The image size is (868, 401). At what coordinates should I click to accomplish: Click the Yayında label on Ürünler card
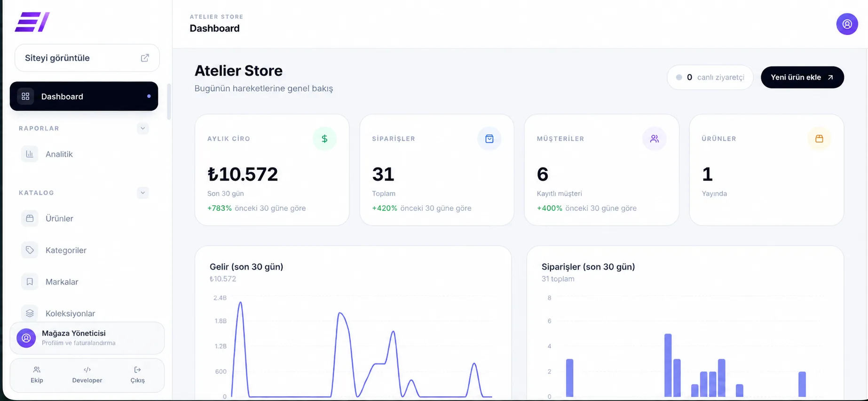[x=714, y=193]
